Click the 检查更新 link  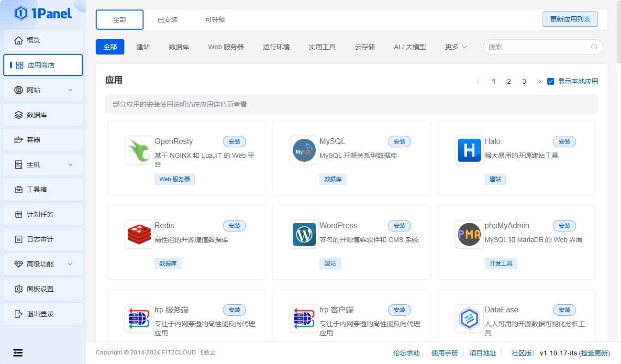click(595, 353)
